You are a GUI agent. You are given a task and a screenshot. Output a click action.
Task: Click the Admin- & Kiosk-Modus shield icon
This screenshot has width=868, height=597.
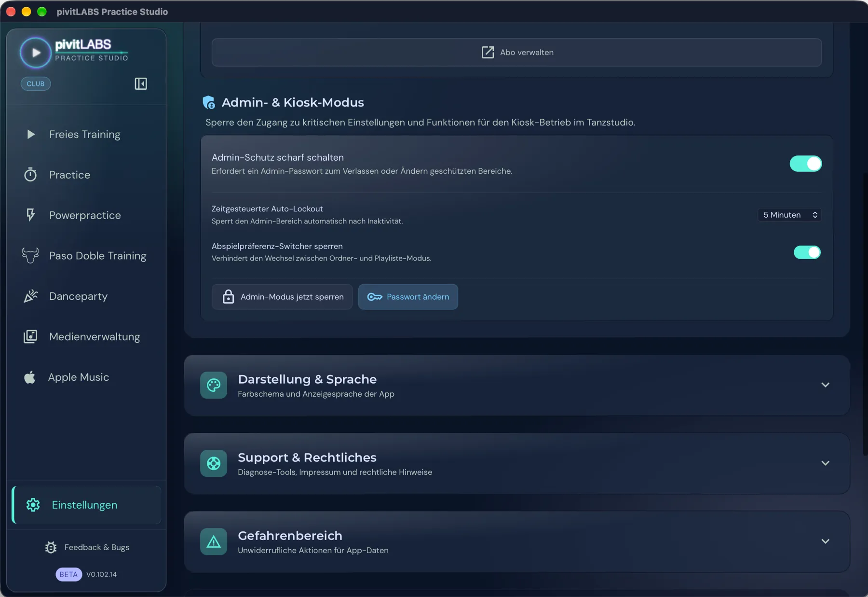click(209, 102)
